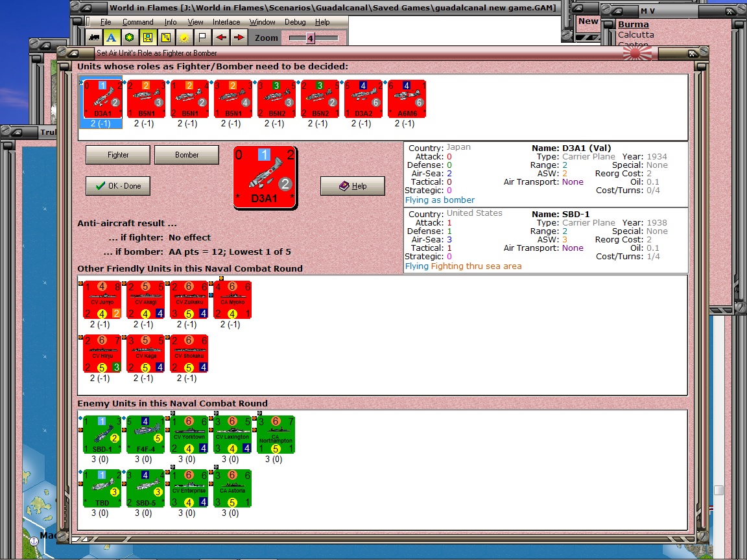Click the red left arrow toolbar icon
Screen dimensions: 747x560
pos(220,37)
